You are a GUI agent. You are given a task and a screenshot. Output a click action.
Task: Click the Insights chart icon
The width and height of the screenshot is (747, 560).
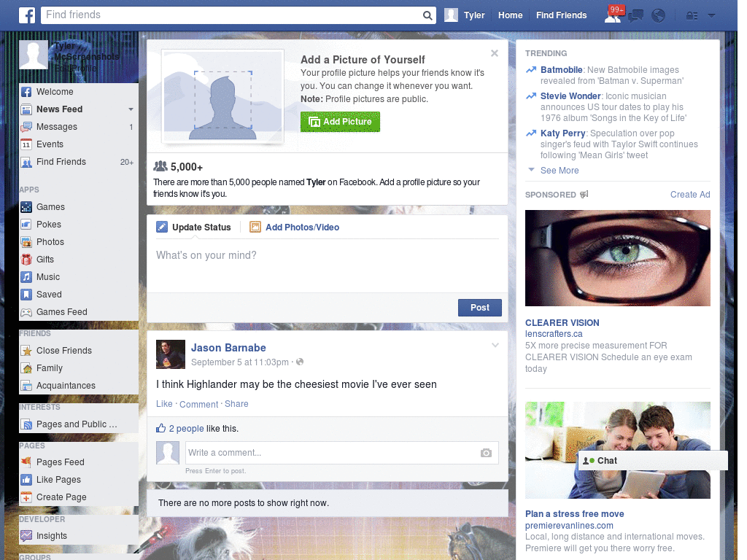pyautogui.click(x=26, y=536)
